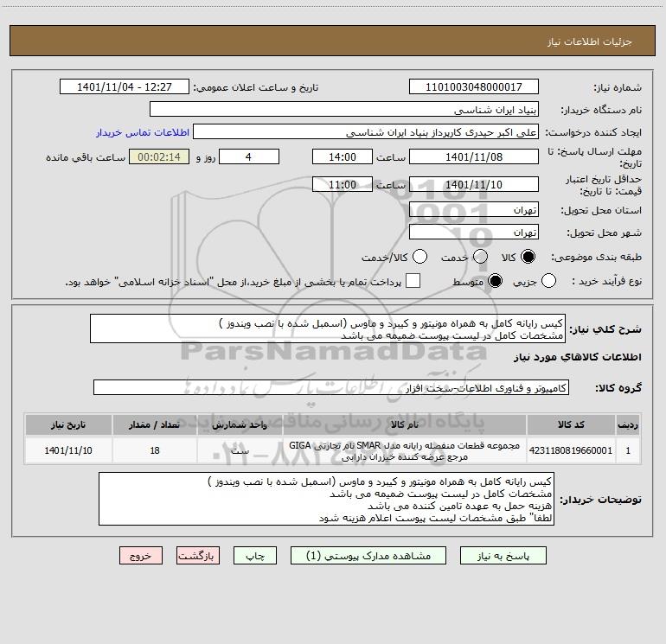Viewport: 666px width, 644px height.
Task: Click the اطلاعات کالاهای مورد نیاز heading
Action: (577, 357)
